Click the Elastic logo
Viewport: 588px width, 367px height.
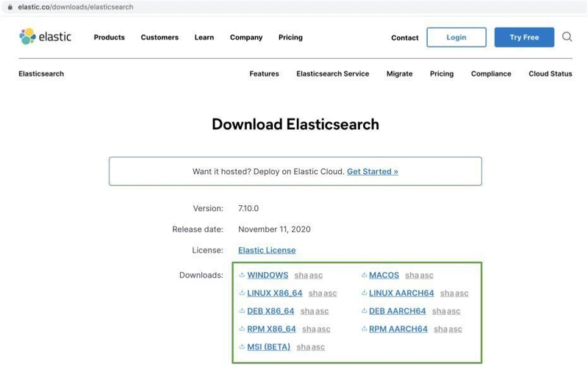click(45, 37)
